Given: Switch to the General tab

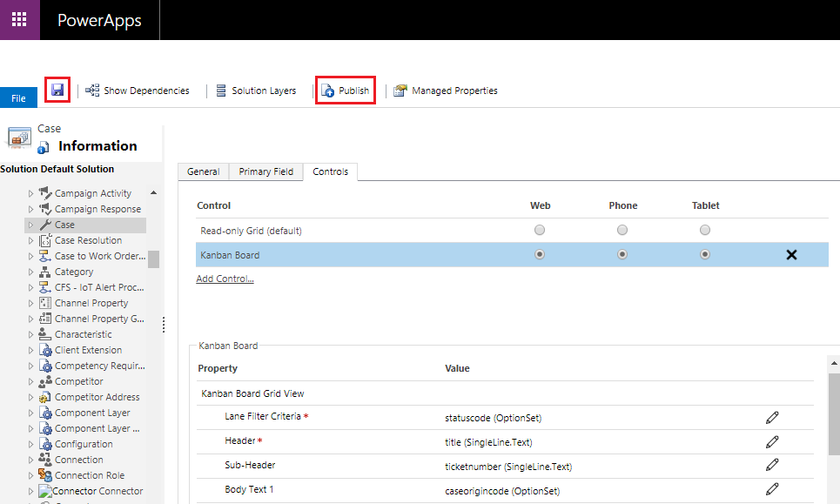Looking at the screenshot, I should (x=204, y=171).
